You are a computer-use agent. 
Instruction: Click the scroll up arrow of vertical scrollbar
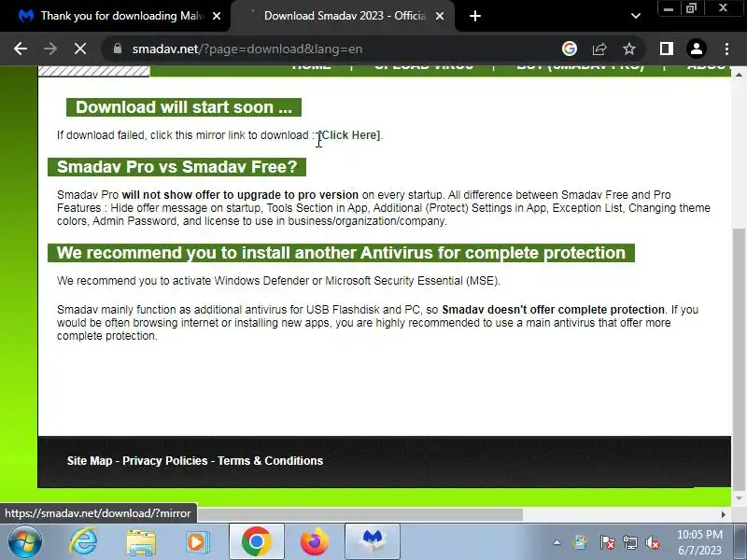coord(739,75)
